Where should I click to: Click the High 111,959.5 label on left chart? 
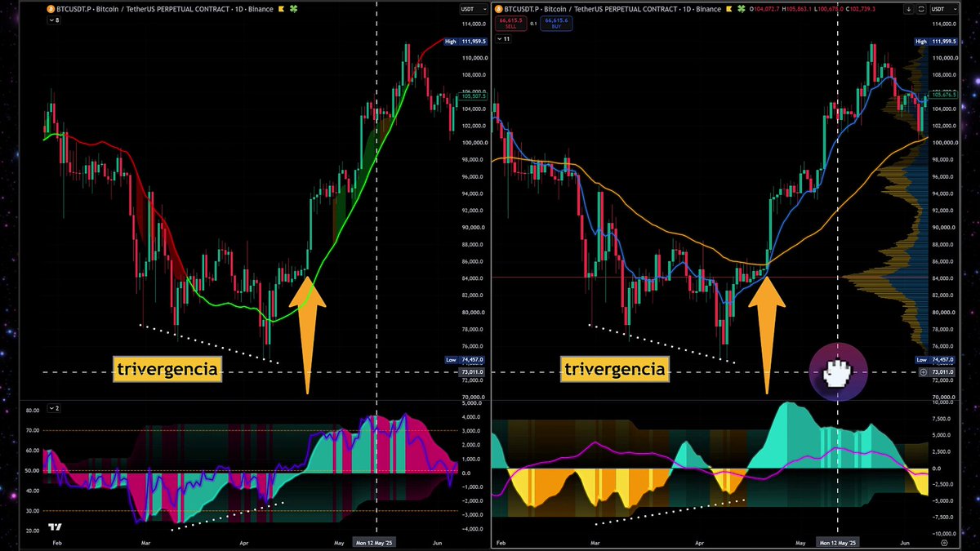465,42
